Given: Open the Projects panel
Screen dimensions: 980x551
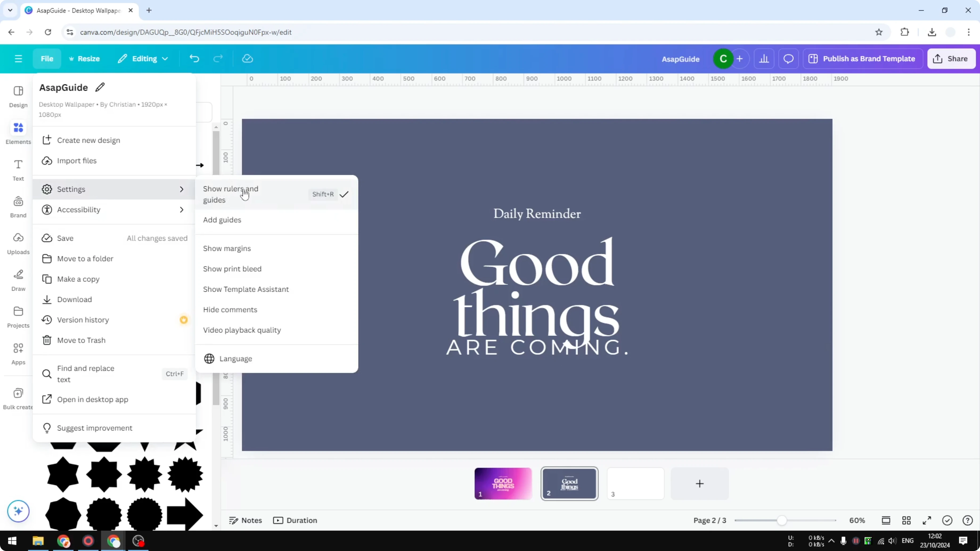Looking at the screenshot, I should (18, 316).
